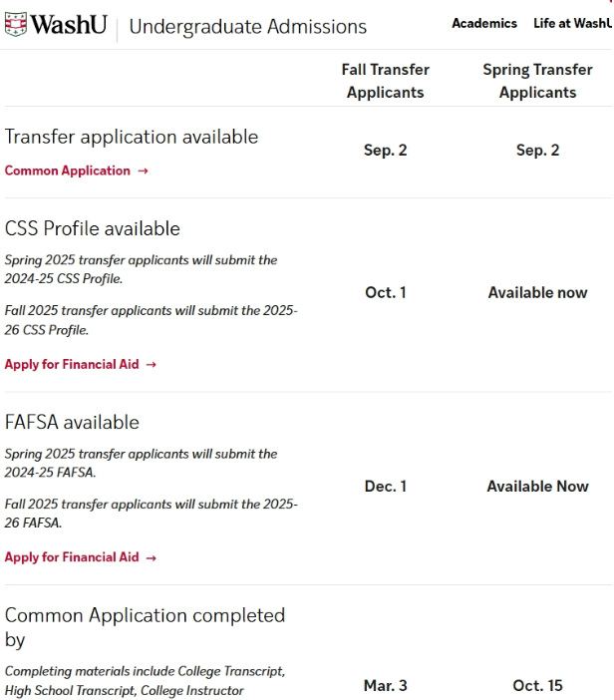
Task: Click the Oct. 15 spring completion deadline
Action: point(537,685)
